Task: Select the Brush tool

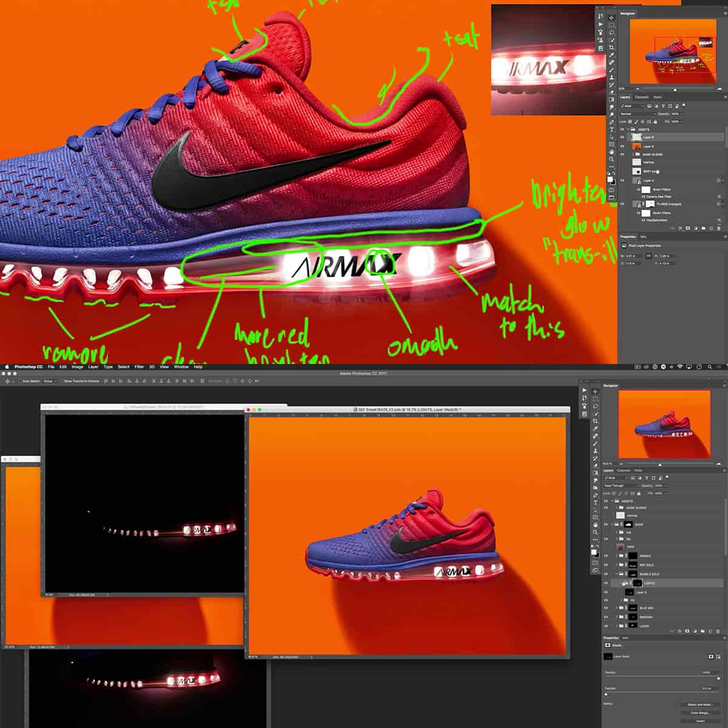Action: 595,443
